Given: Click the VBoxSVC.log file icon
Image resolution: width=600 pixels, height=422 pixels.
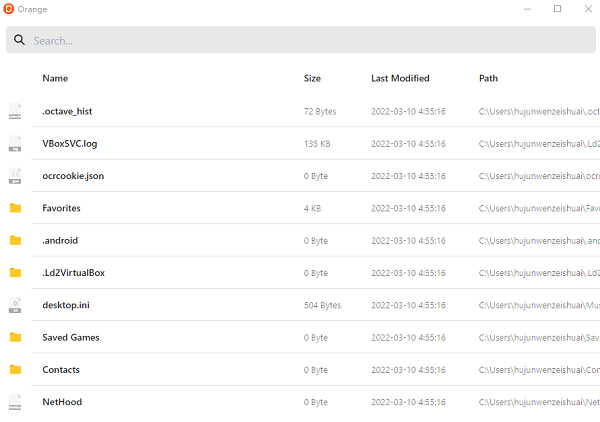Looking at the screenshot, I should pyautogui.click(x=15, y=144).
